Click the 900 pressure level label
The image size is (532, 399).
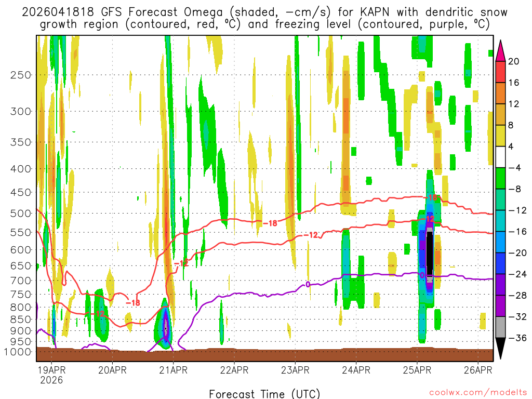(21, 331)
